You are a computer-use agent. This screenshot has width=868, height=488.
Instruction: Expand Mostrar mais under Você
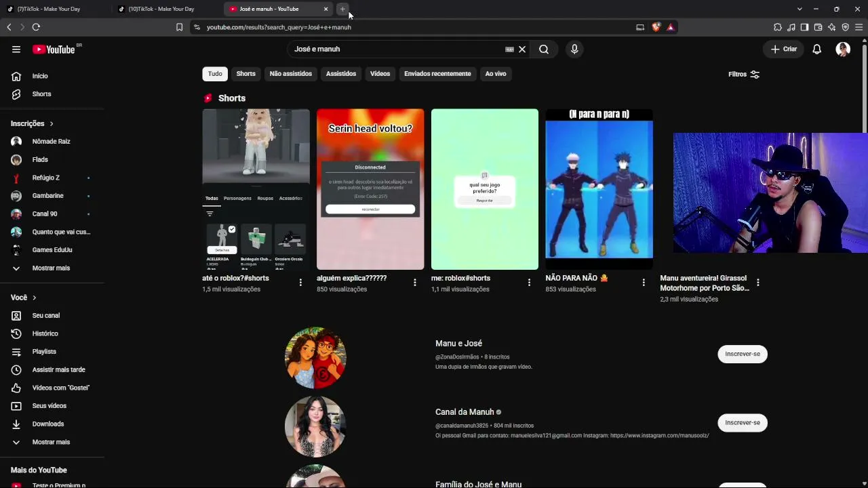click(x=52, y=442)
